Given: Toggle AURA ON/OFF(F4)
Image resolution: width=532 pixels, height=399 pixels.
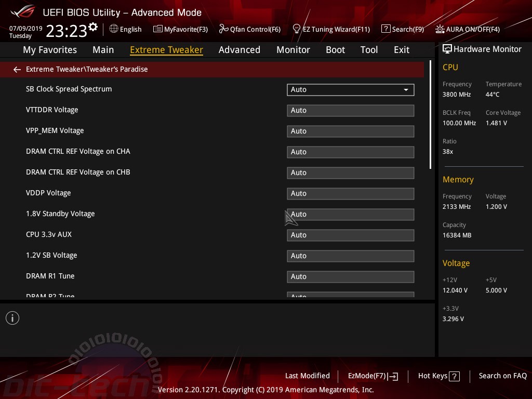Looking at the screenshot, I should click(x=468, y=29).
